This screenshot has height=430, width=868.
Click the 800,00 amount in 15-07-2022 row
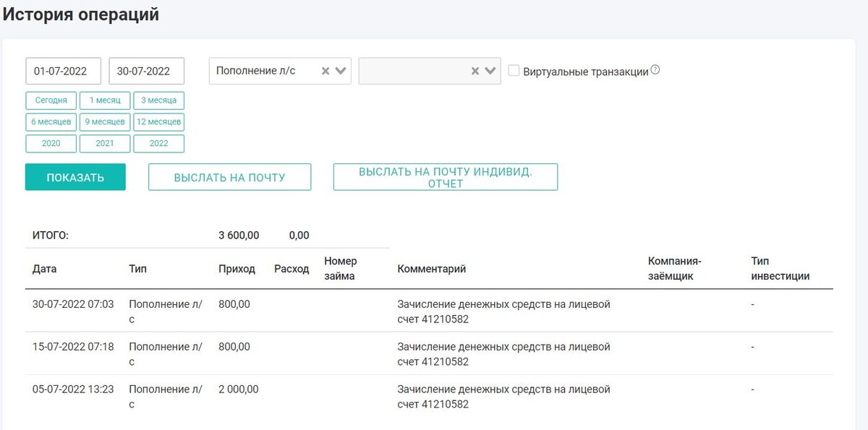234,347
